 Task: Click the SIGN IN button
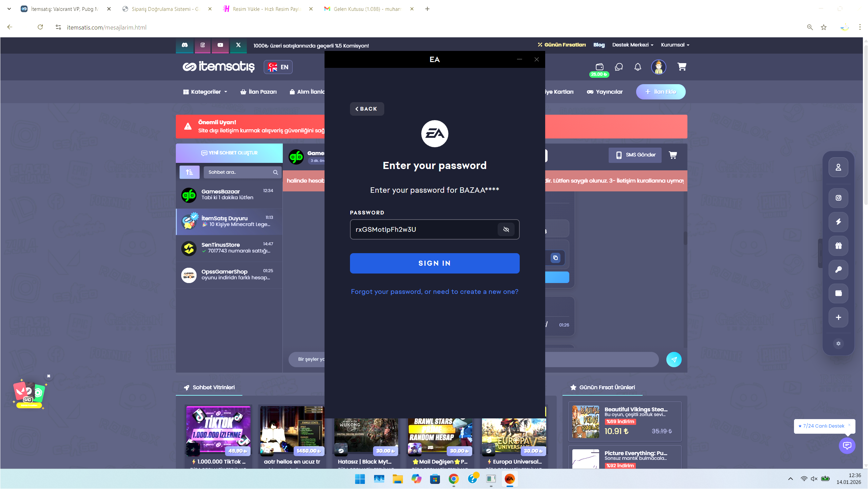click(435, 263)
